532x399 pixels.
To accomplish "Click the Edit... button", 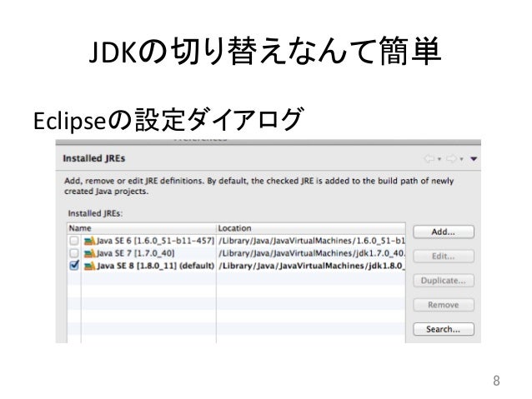I will 443,257.
